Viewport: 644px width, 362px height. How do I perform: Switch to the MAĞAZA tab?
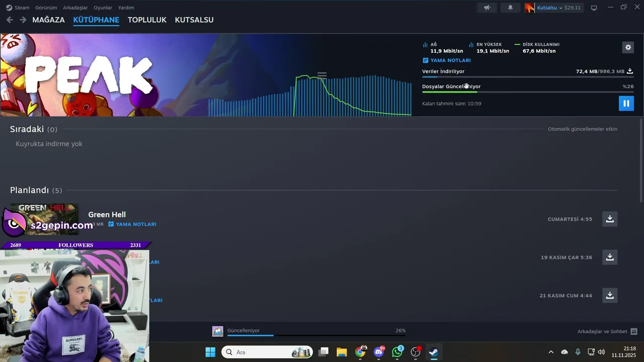point(48,20)
